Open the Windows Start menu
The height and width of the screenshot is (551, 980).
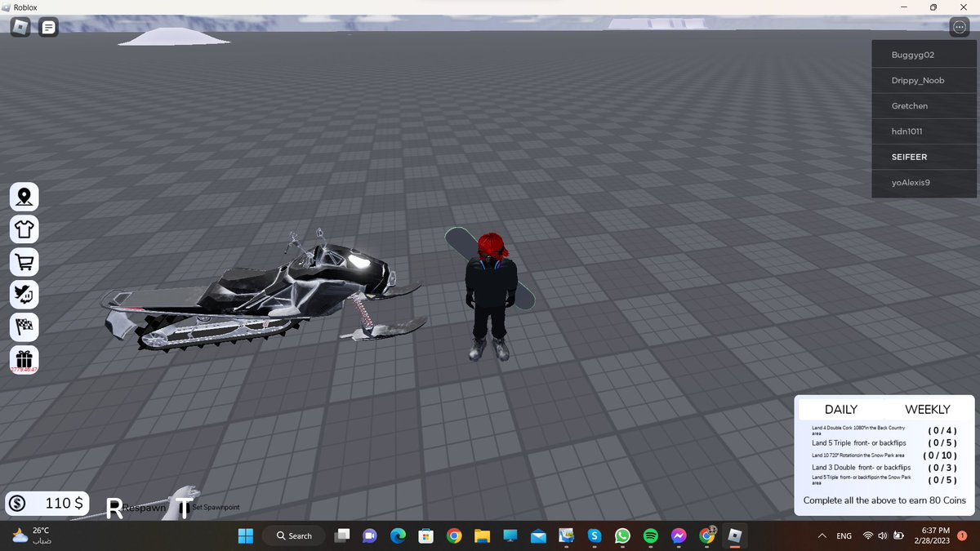point(244,535)
